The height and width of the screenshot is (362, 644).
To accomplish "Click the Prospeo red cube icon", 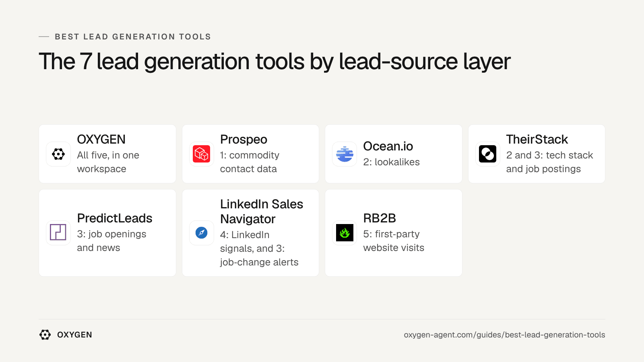I will click(202, 154).
